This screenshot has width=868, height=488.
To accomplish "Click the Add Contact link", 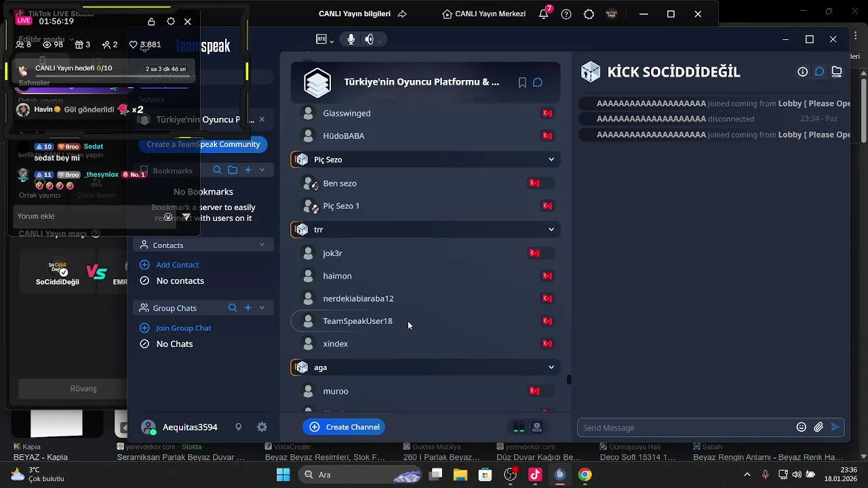I will [178, 265].
